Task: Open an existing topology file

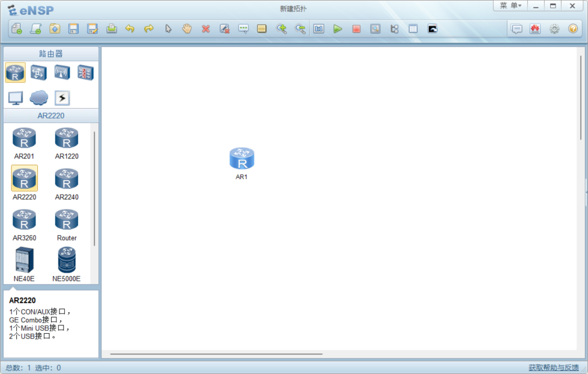Action: point(55,29)
